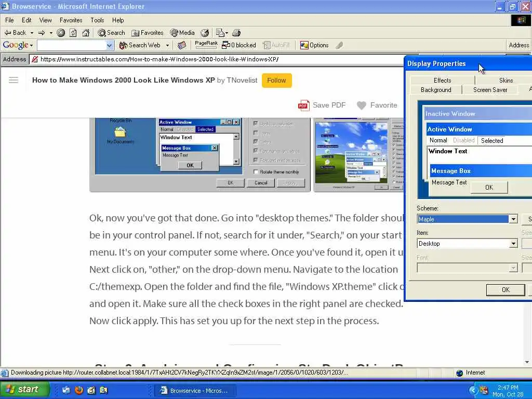Open the Help menu
Image resolution: width=532 pixels, height=399 pixels.
tap(118, 20)
